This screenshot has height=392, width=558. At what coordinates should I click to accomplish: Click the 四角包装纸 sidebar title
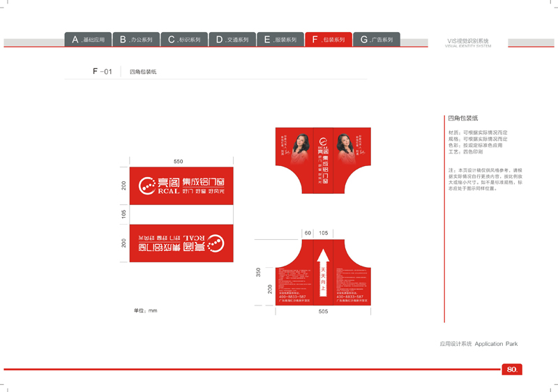463,118
